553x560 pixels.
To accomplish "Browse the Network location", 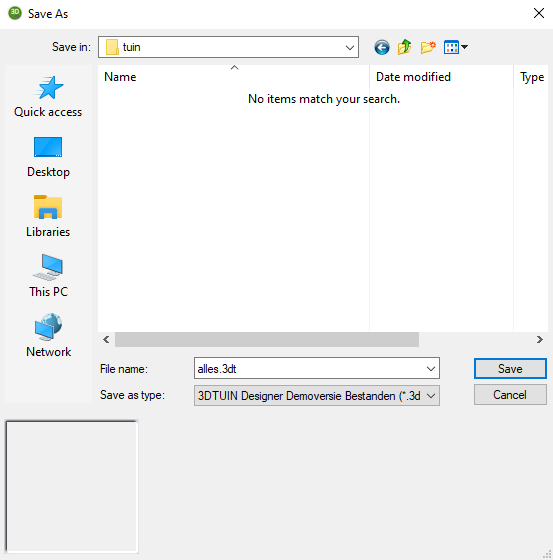I will [x=48, y=336].
